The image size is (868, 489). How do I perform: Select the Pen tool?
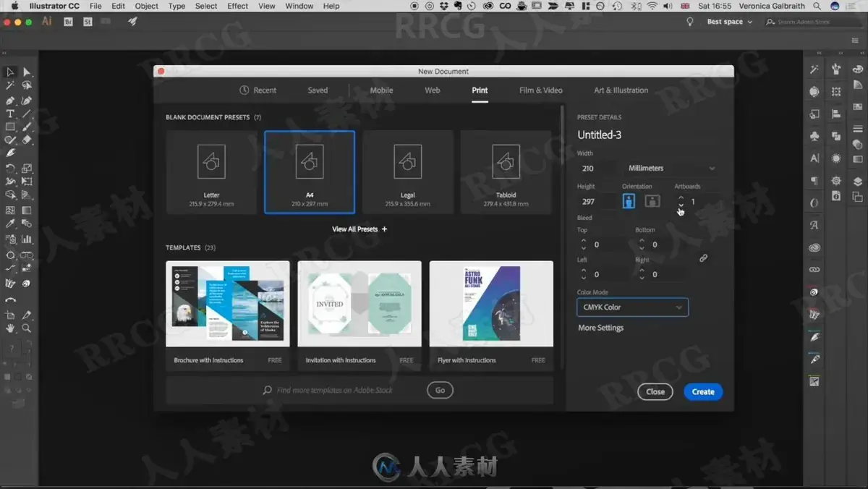[10, 101]
